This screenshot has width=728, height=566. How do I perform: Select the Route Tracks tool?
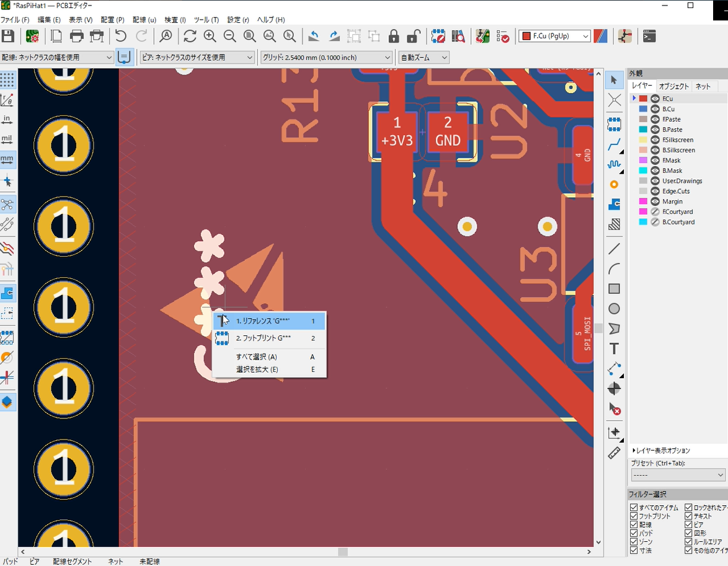(614, 145)
